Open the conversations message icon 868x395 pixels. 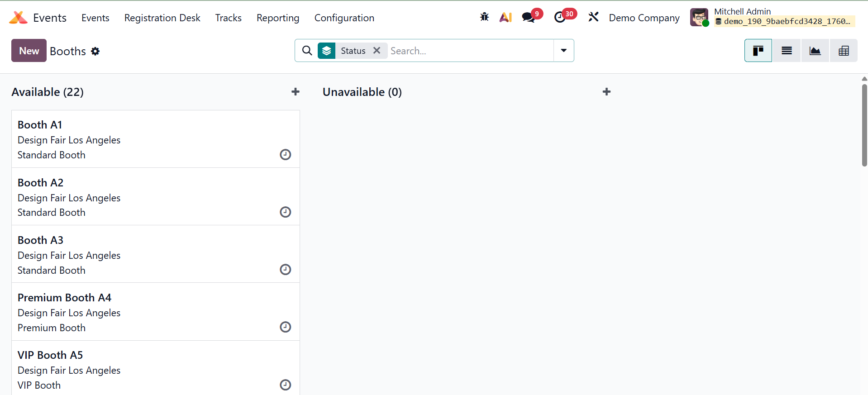coord(528,17)
